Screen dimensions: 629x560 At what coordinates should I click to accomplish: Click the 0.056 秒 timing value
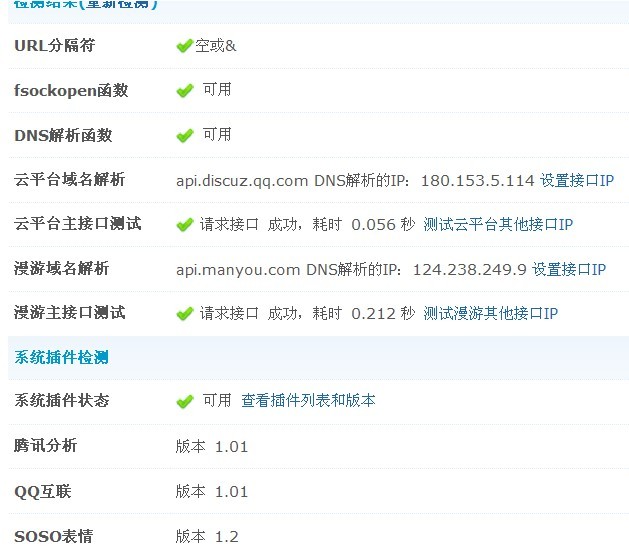pos(383,225)
